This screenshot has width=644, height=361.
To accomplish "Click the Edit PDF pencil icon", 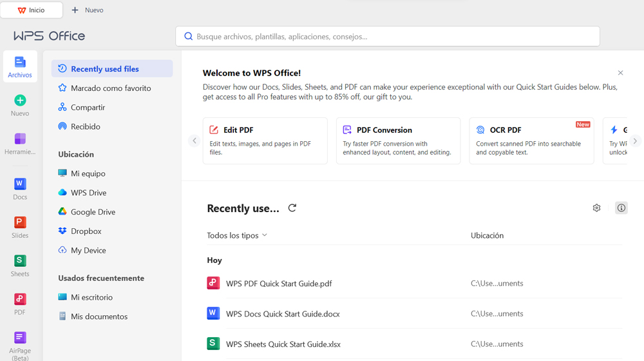I will [x=214, y=130].
